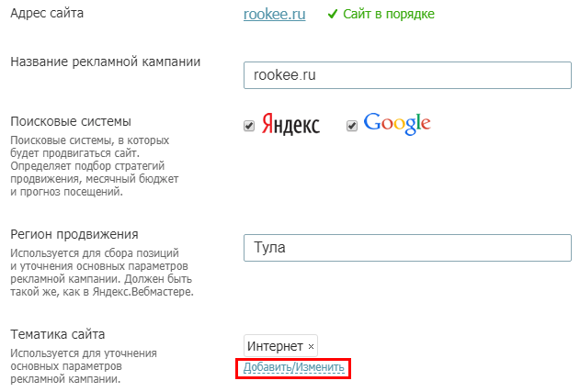
Task: Click the 'Регион продвижения' label
Action: click(74, 234)
